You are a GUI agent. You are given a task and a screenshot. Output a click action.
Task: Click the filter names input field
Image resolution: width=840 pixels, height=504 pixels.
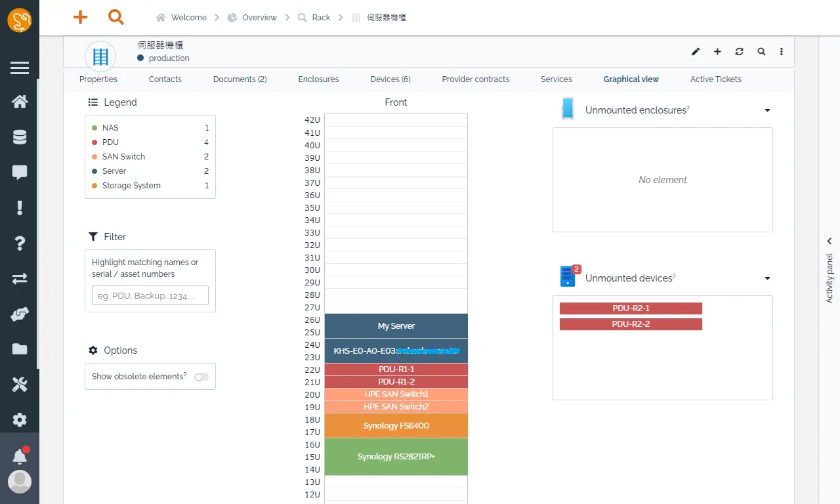pos(150,295)
